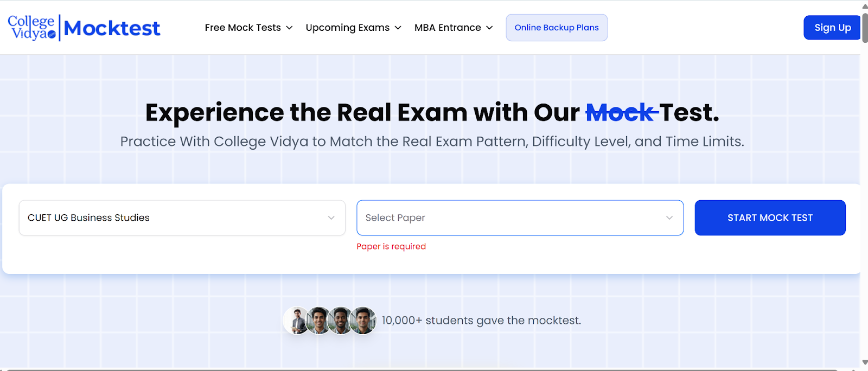868x371 pixels.
Task: Open the Free Mock Tests menu
Action: pyautogui.click(x=243, y=28)
